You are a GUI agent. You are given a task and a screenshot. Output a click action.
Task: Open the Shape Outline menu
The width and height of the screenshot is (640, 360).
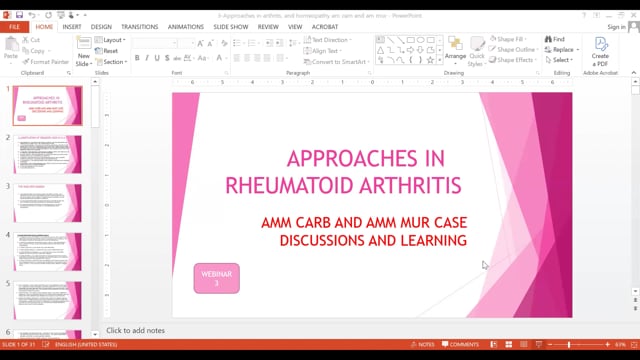click(514, 49)
